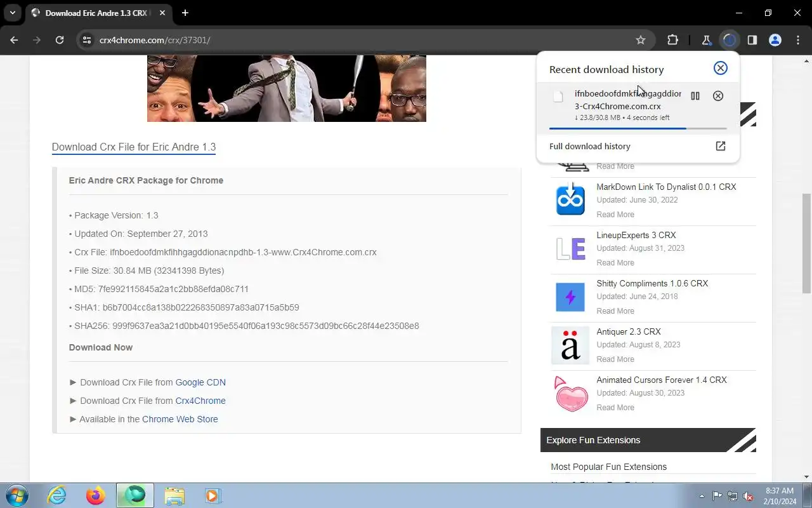Download Crx File from Crx4Chrome link
The width and height of the screenshot is (812, 508).
tap(200, 401)
